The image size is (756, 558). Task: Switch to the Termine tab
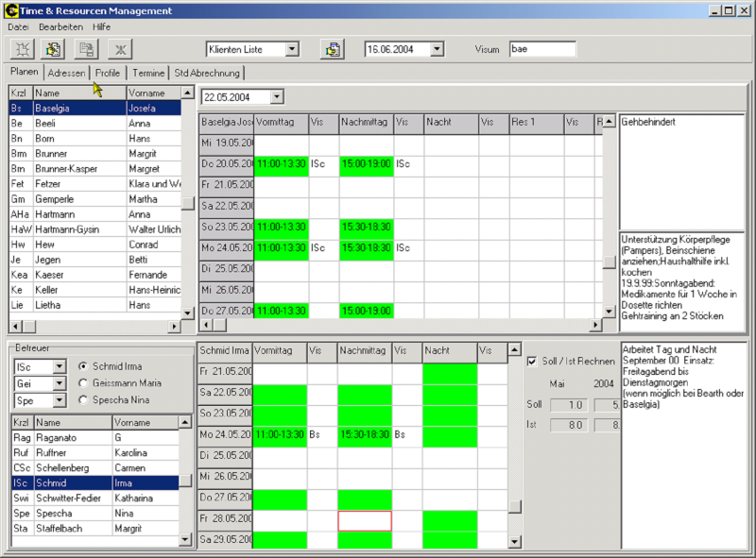coord(148,73)
